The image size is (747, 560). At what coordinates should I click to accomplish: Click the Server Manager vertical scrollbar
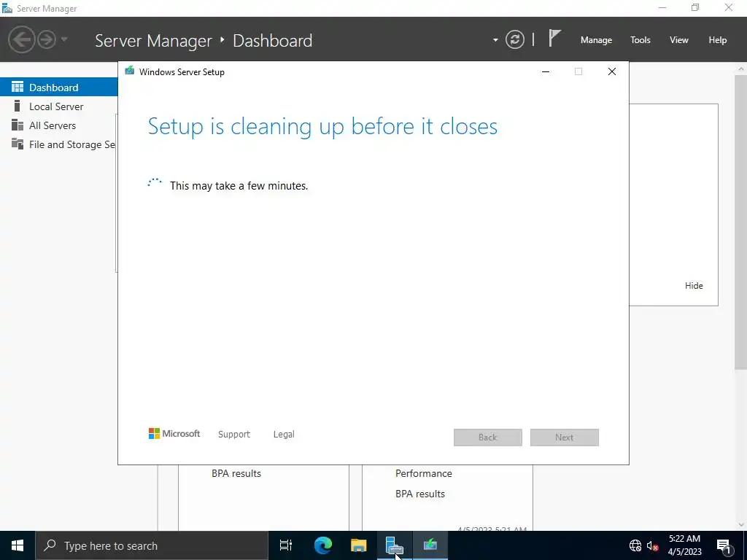point(741,220)
